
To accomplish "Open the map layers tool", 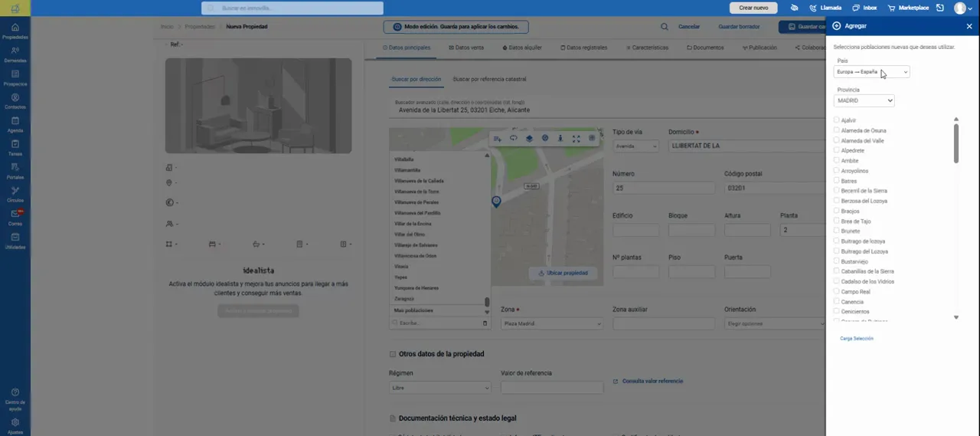I will tap(529, 139).
